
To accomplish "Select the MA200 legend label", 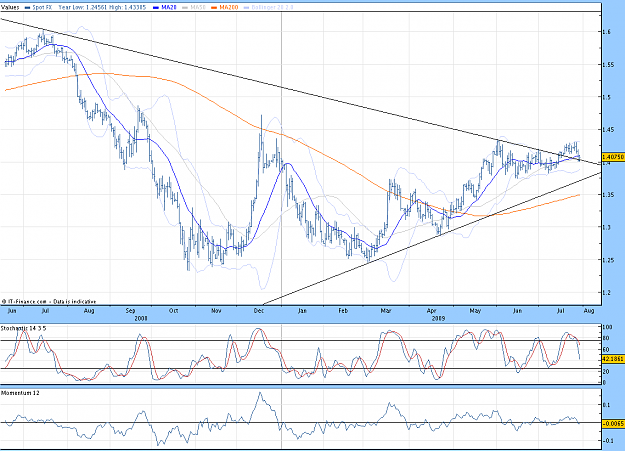I will [x=229, y=7].
